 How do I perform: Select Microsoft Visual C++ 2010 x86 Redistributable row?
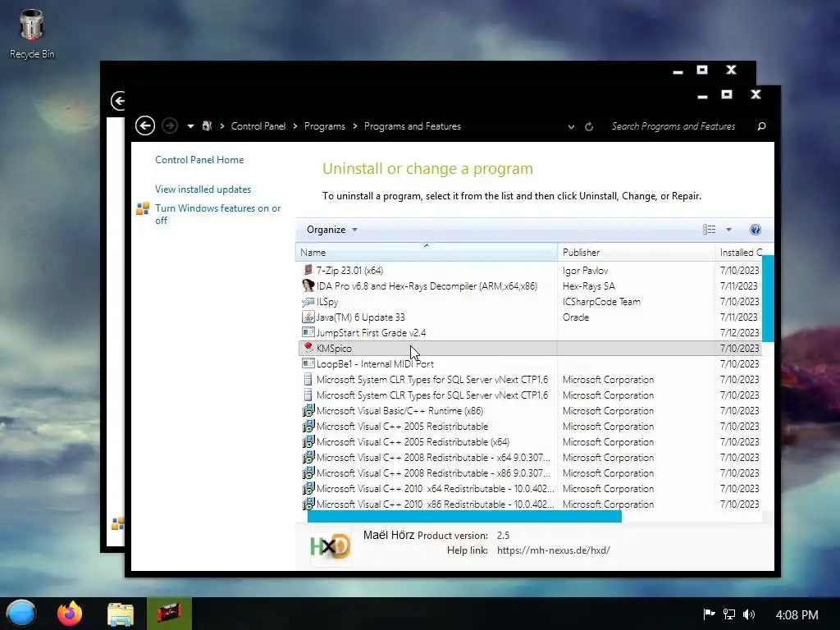[530, 504]
